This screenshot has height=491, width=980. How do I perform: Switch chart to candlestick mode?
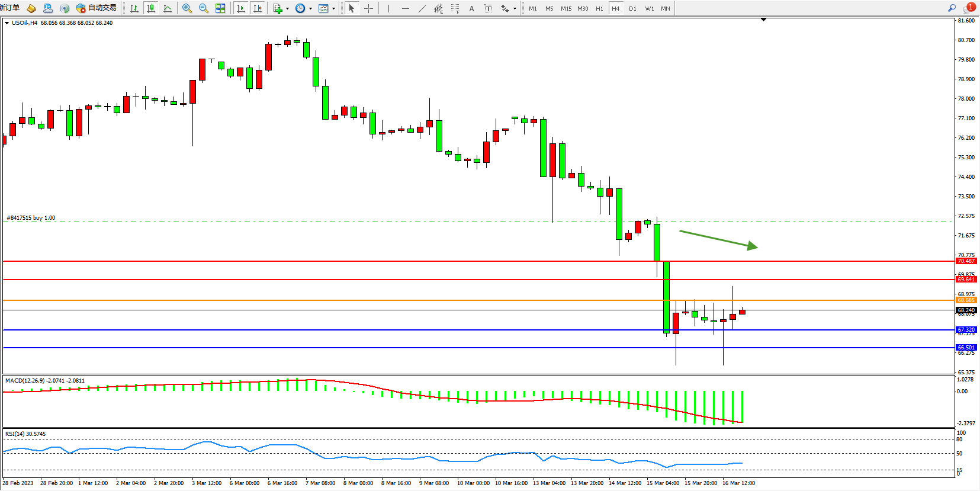(x=151, y=8)
